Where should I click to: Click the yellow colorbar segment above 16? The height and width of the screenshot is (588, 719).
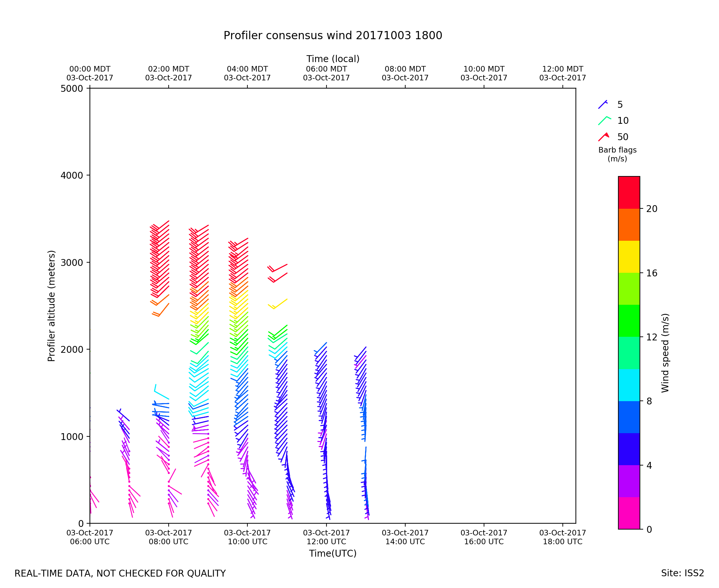[629, 257]
